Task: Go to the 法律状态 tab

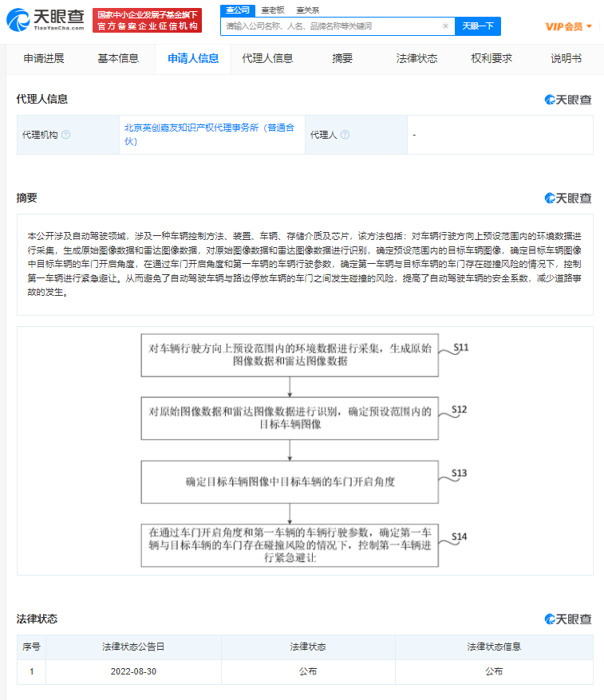Action: click(416, 58)
